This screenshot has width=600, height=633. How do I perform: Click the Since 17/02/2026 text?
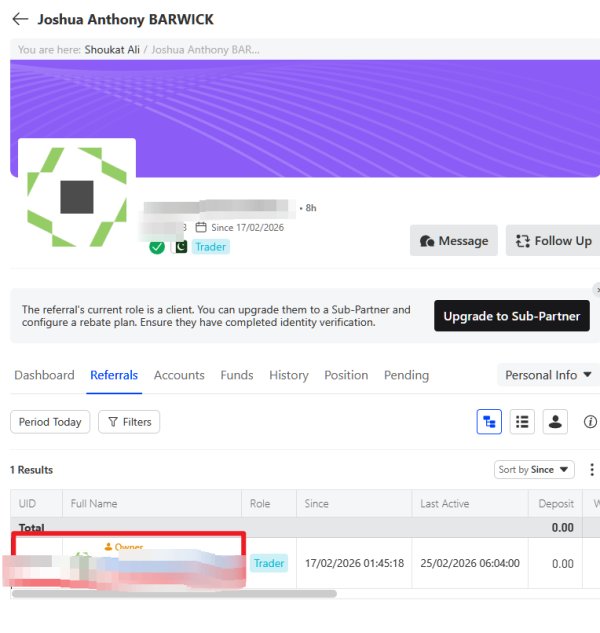coord(247,227)
